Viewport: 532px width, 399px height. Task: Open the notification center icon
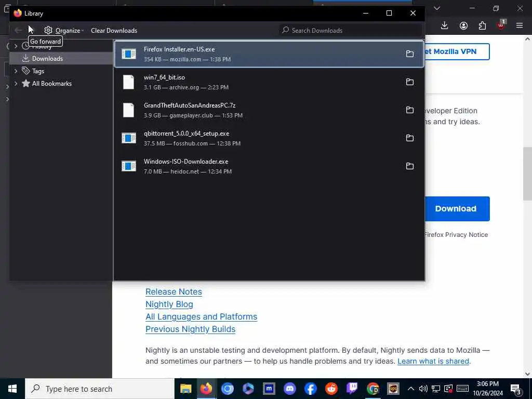[516, 389]
